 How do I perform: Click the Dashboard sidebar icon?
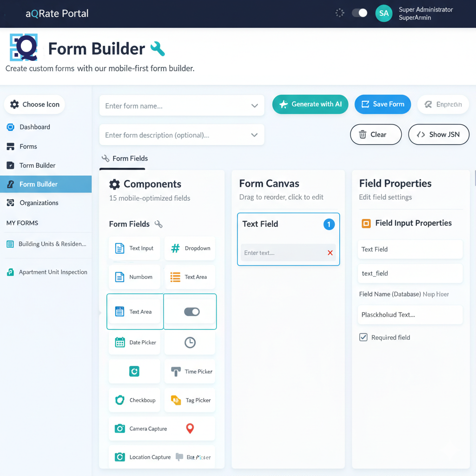point(11,127)
